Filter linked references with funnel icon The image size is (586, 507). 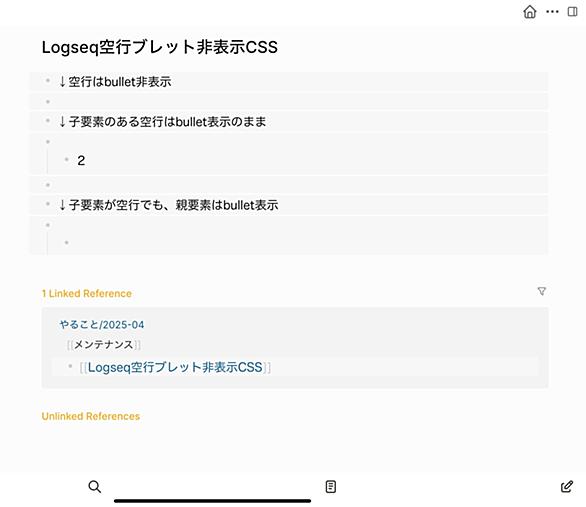(x=542, y=291)
